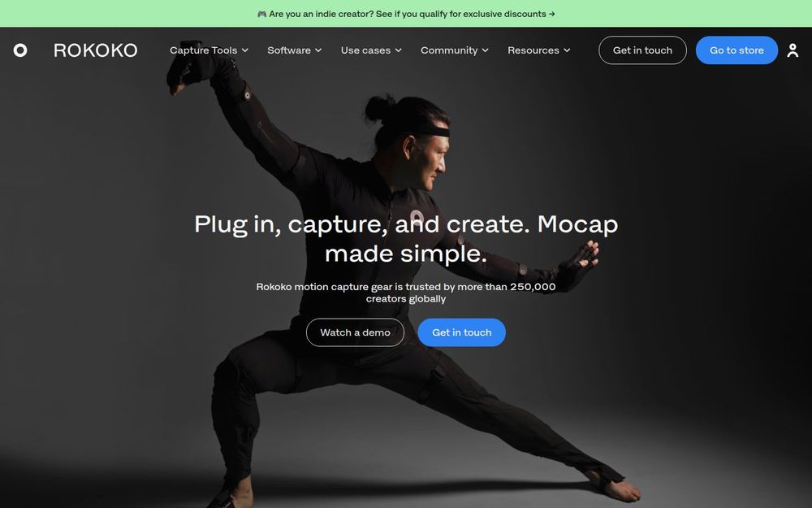Open the Community menu item

[x=455, y=50]
